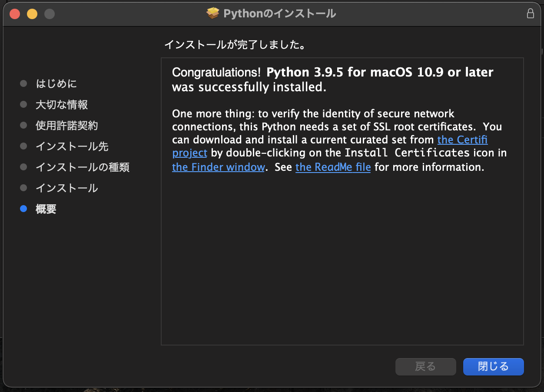The width and height of the screenshot is (544, 392).
Task: Click the Pythonのインストール window title
Action: tap(280, 14)
